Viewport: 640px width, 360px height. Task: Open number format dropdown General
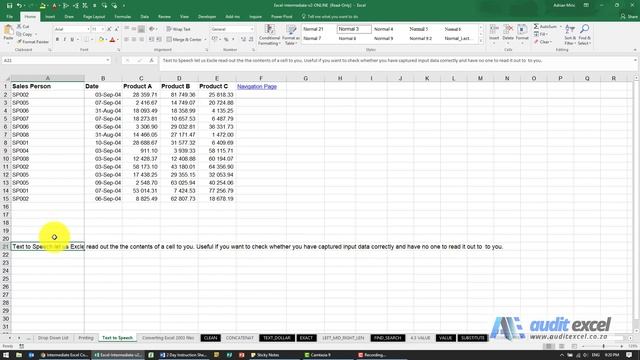[252, 29]
